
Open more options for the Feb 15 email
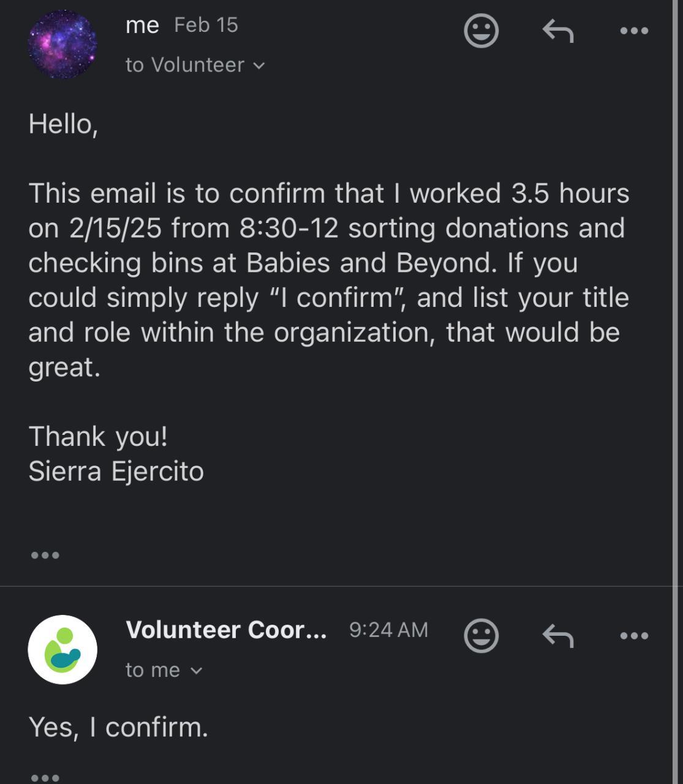(634, 31)
